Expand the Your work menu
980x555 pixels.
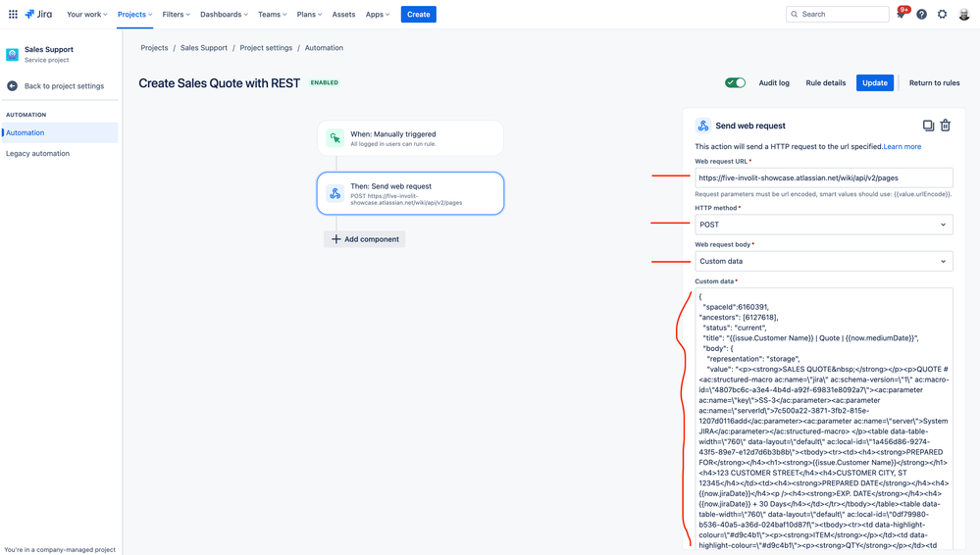point(87,14)
